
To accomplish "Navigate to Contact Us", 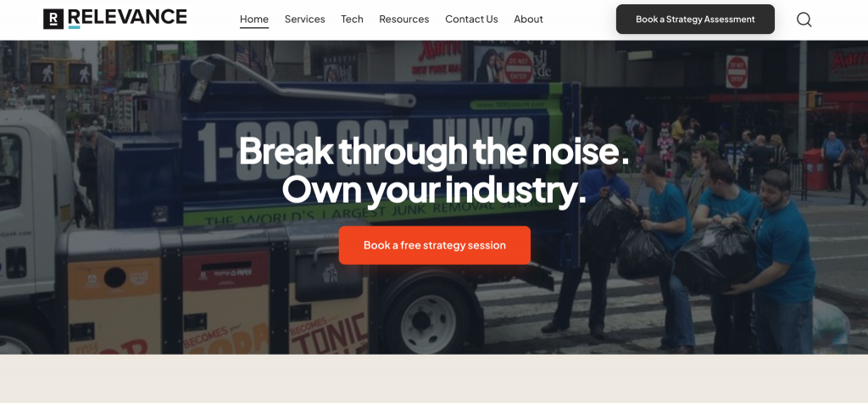I will [x=471, y=19].
